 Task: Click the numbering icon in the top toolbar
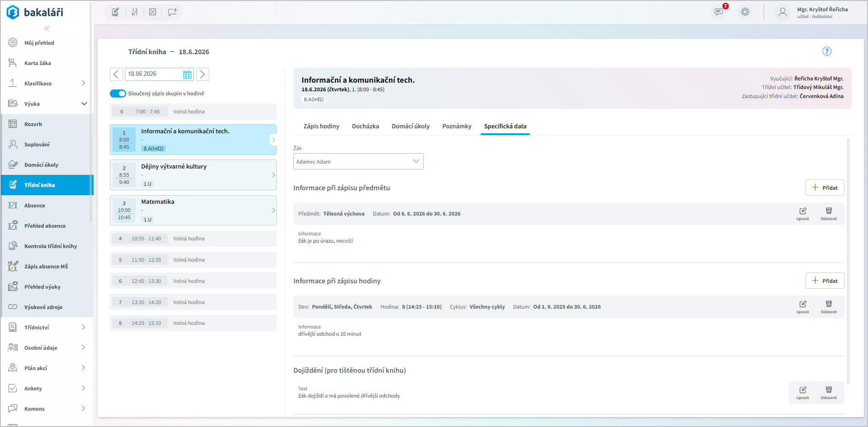134,12
